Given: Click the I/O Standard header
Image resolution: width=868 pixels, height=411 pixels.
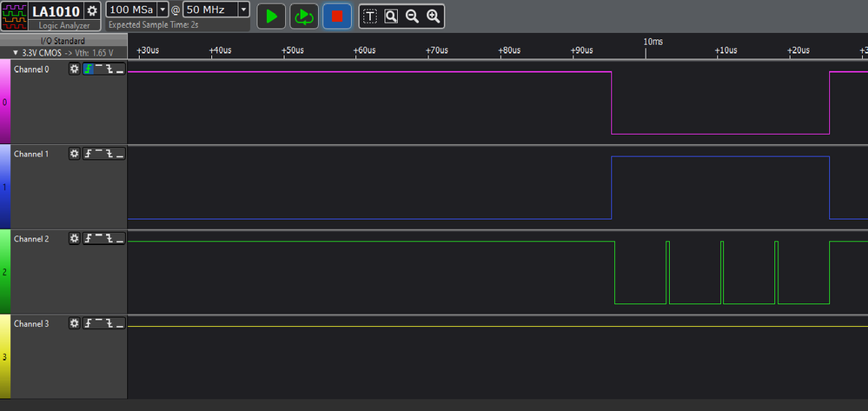Looking at the screenshot, I should coord(63,41).
